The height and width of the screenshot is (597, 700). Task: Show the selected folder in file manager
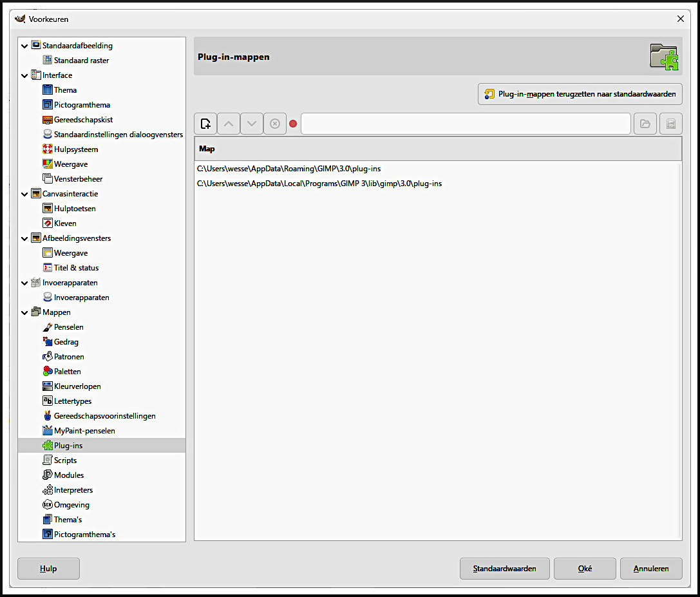click(x=670, y=124)
